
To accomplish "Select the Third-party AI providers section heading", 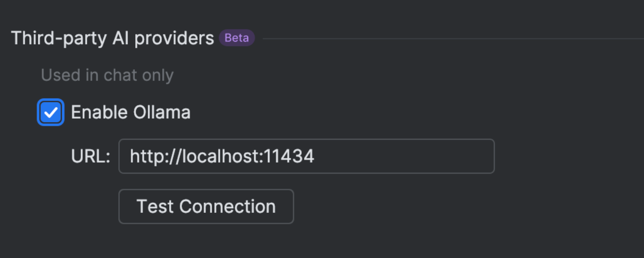I will coord(112,39).
